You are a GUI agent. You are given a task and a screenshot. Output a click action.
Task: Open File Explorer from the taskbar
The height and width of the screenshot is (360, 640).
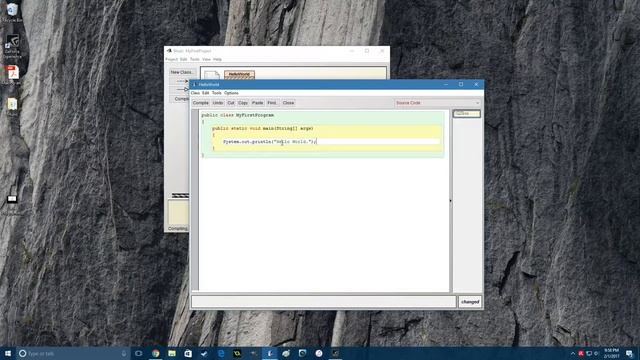pyautogui.click(x=172, y=353)
